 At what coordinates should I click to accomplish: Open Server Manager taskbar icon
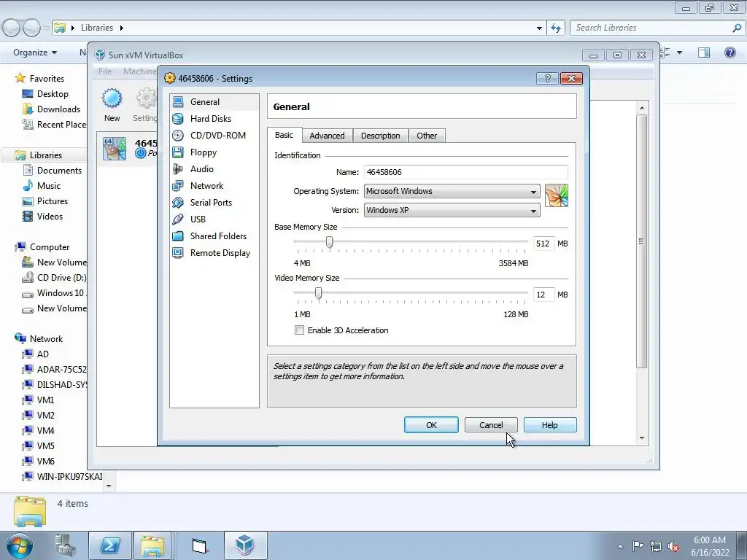tap(66, 545)
